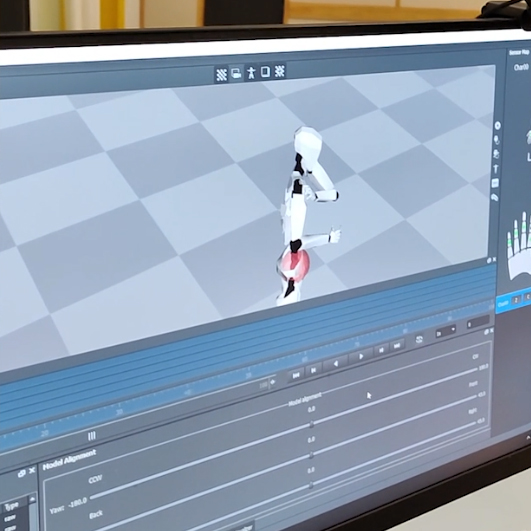Play the animation in reverse
Image resolution: width=531 pixels, height=531 pixels.
[x=336, y=364]
